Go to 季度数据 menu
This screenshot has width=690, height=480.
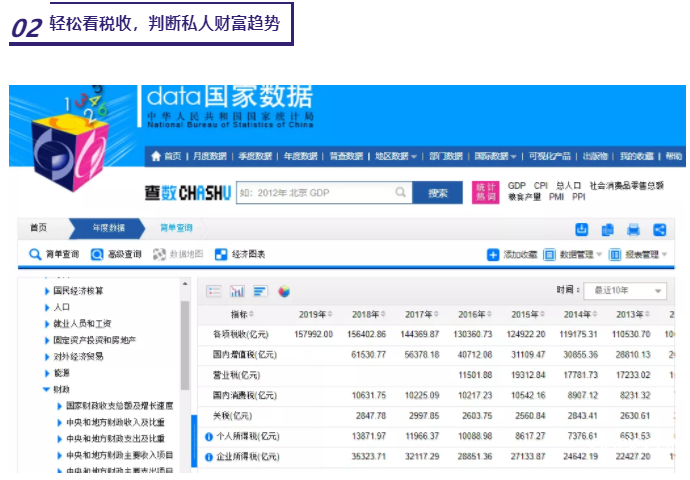click(x=255, y=156)
